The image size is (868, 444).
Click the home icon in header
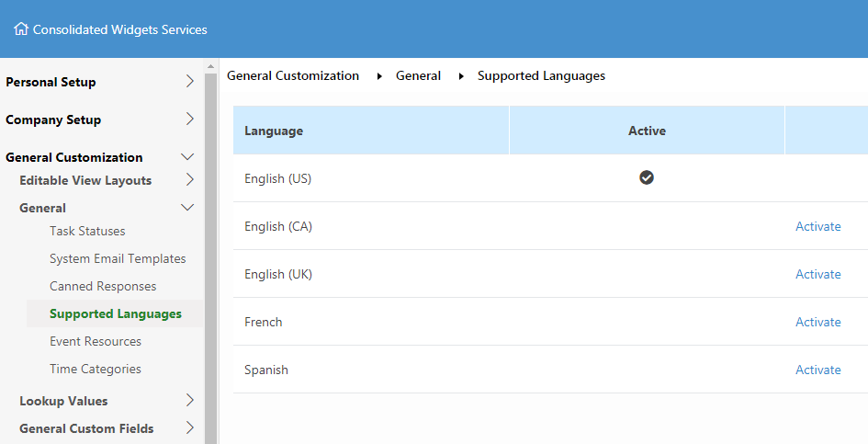(x=21, y=28)
